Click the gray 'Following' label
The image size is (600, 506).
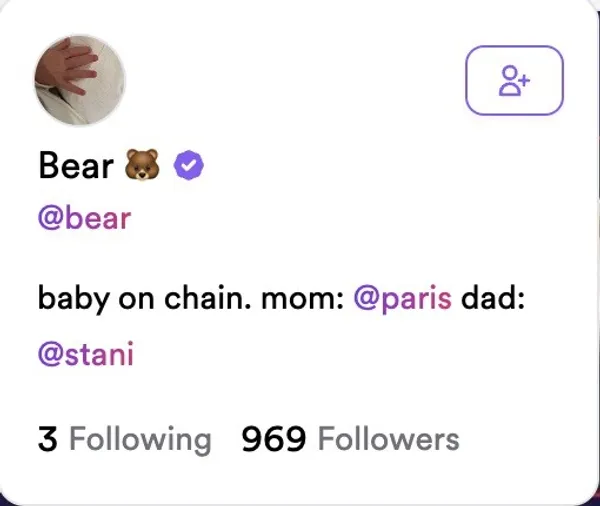point(140,439)
